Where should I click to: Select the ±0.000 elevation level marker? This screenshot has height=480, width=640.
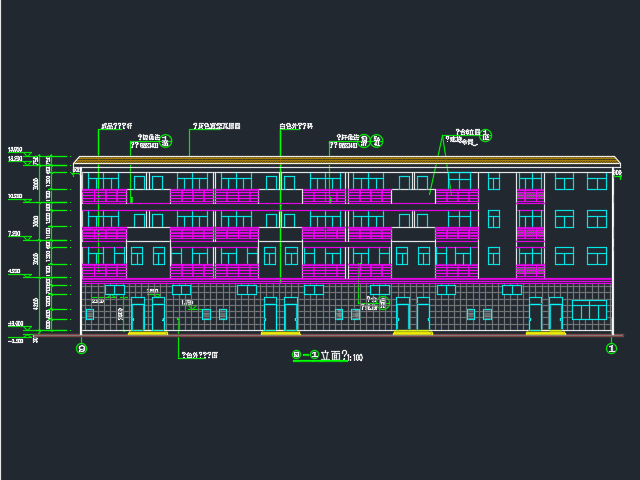tap(16, 324)
